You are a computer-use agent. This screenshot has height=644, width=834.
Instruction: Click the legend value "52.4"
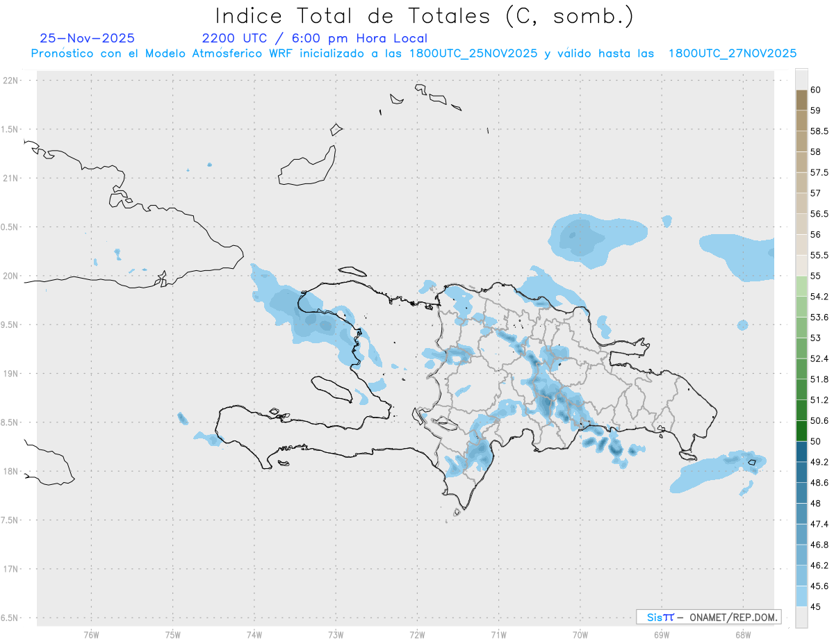[819, 359]
